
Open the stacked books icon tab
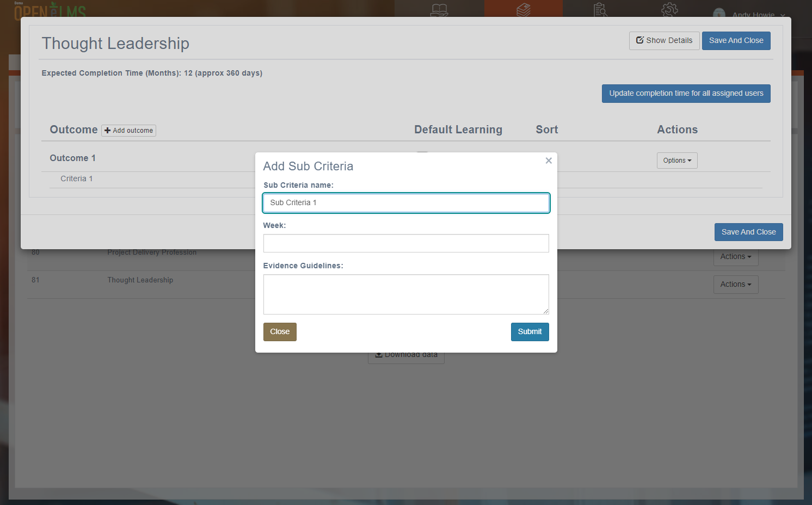(524, 10)
